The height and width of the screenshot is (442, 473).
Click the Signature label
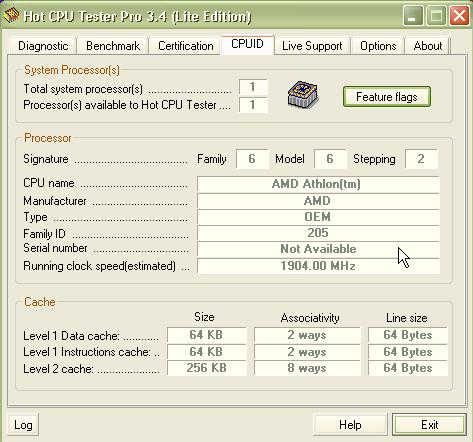click(46, 159)
